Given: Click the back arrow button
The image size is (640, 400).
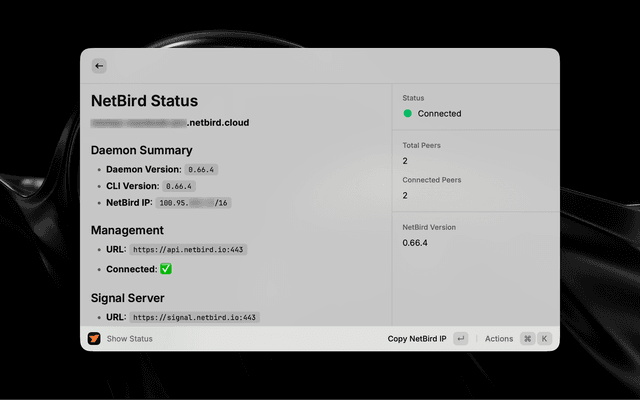Looking at the screenshot, I should (x=99, y=66).
